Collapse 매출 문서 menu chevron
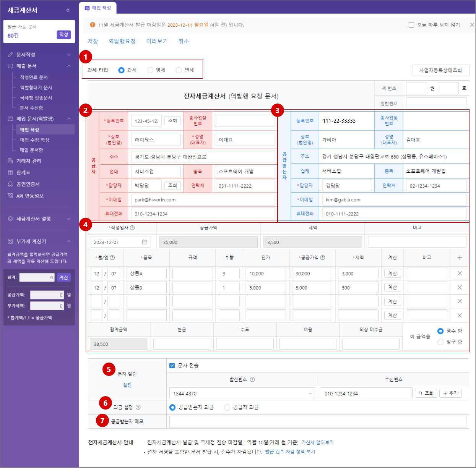This screenshot has height=468, width=476. point(69,66)
